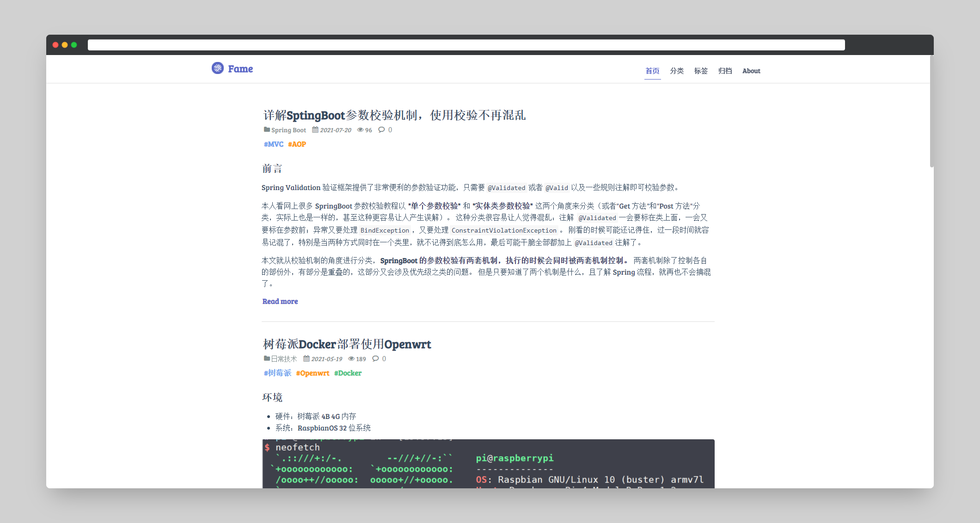Open the #AOP tag link
The height and width of the screenshot is (523, 980).
click(297, 144)
